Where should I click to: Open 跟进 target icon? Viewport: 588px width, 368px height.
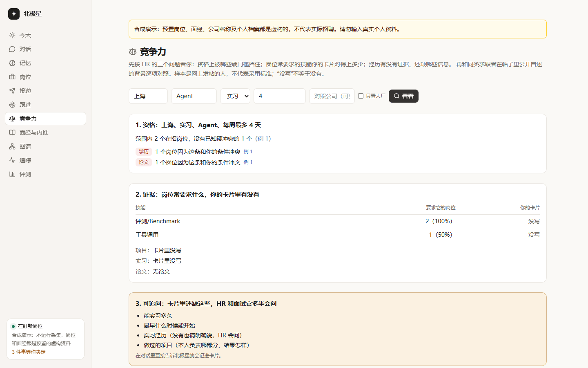point(12,105)
